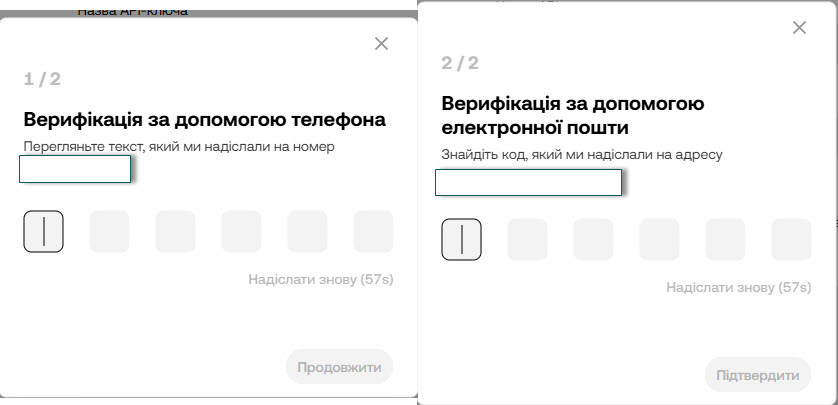Close the email verification dialog

click(799, 28)
